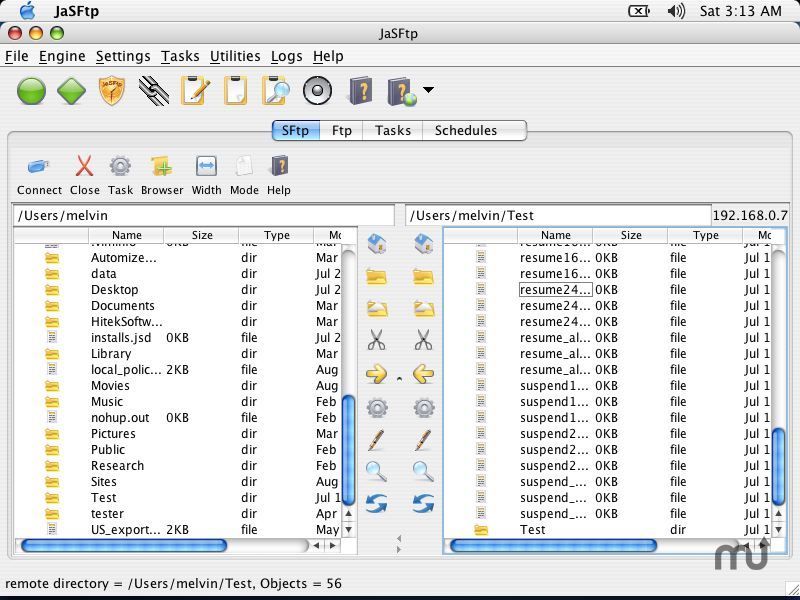The image size is (800, 600).
Task: Click the yellow left-pointing download arrow
Action: coord(423,375)
